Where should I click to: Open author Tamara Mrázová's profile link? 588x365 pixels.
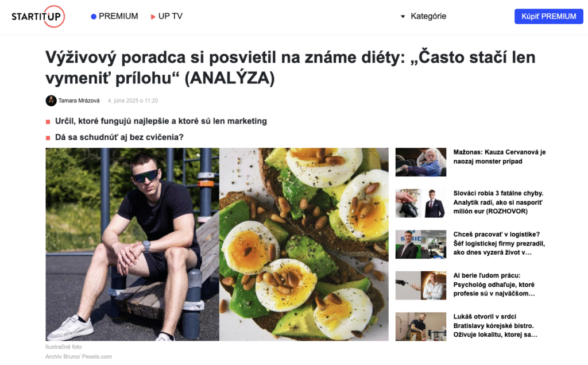[79, 101]
